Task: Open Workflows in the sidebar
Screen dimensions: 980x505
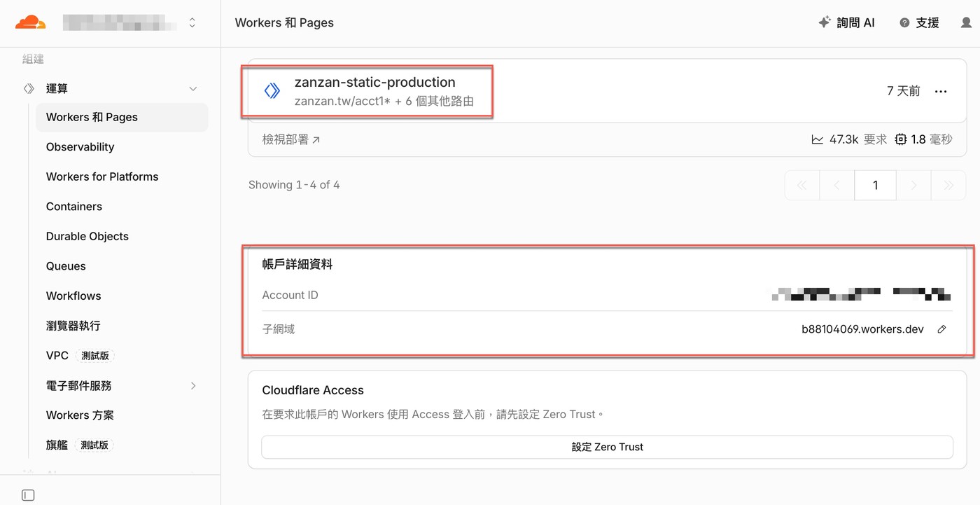Action: (73, 296)
